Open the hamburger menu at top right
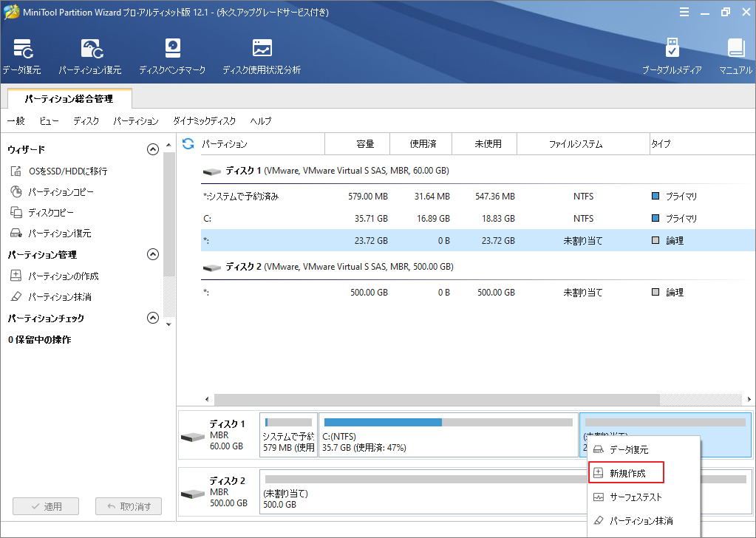Viewport: 756px width, 538px height. click(x=684, y=11)
